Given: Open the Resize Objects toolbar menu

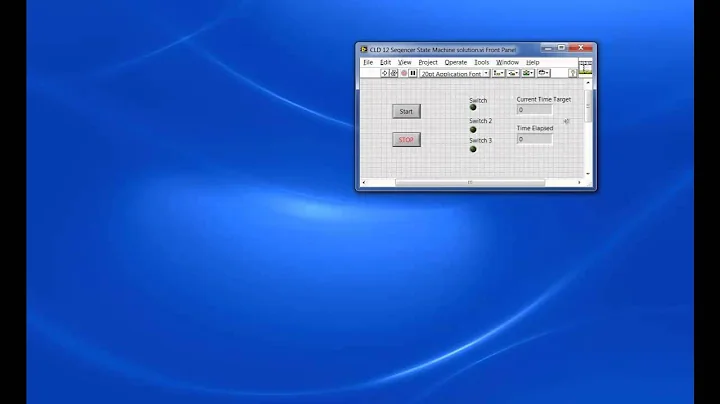Looking at the screenshot, I should click(x=528, y=73).
